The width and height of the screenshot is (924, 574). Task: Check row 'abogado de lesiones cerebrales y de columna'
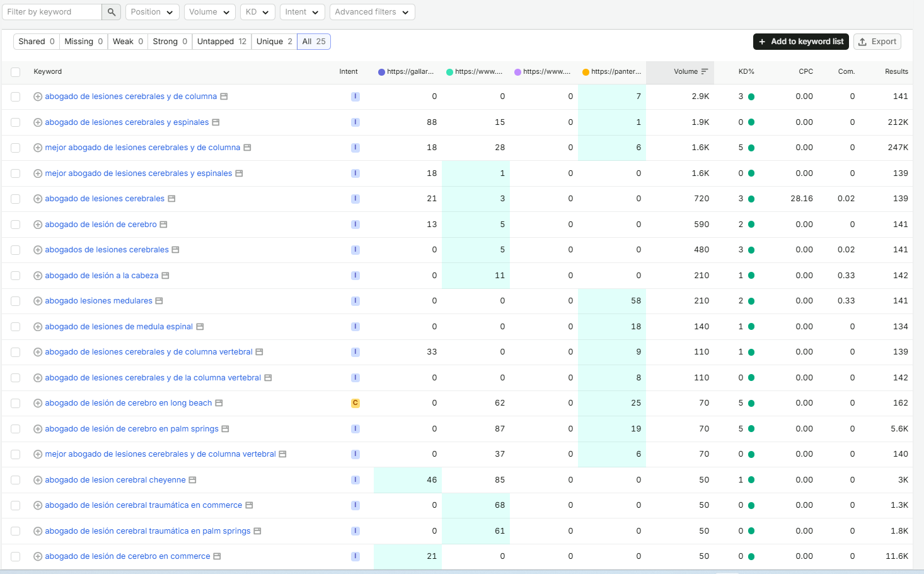coord(16,97)
